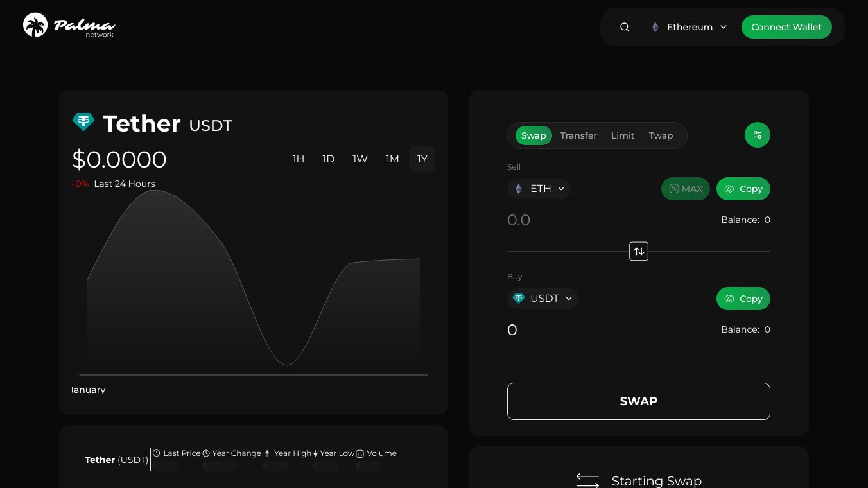Image resolution: width=868 pixels, height=488 pixels.
Task: Click the Last Price stat label
Action: point(182,453)
